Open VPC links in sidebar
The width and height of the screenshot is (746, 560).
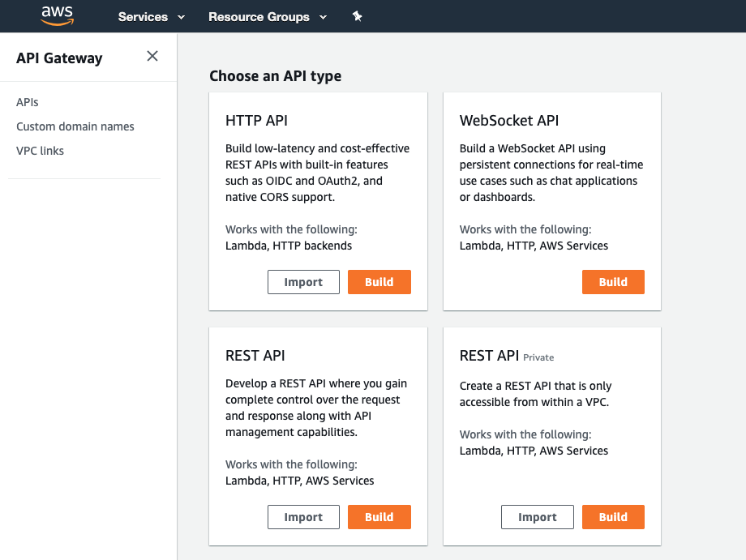coord(40,151)
